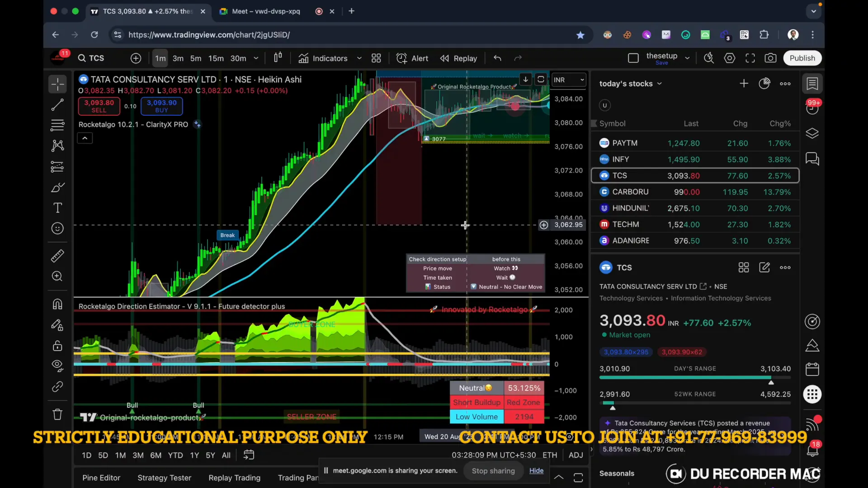Open watchlist advanced view pie icon
The height and width of the screenshot is (488, 868).
(764, 84)
